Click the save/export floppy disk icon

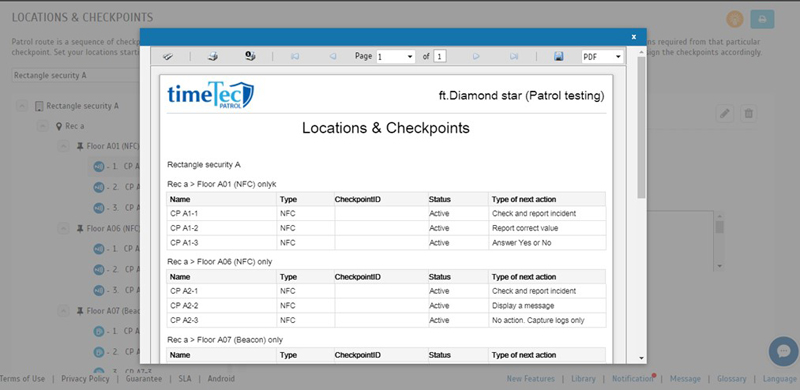tap(559, 57)
